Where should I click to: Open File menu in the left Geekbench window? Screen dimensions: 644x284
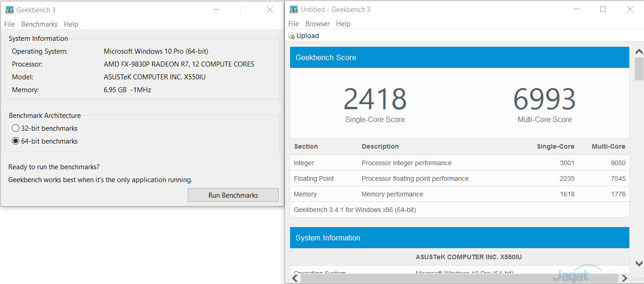click(x=9, y=24)
